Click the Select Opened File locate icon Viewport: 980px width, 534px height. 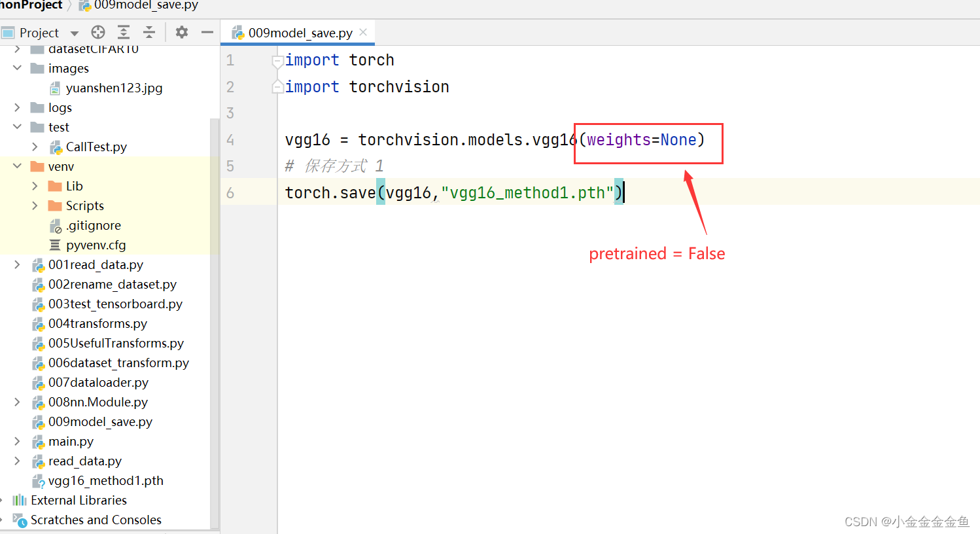point(98,32)
